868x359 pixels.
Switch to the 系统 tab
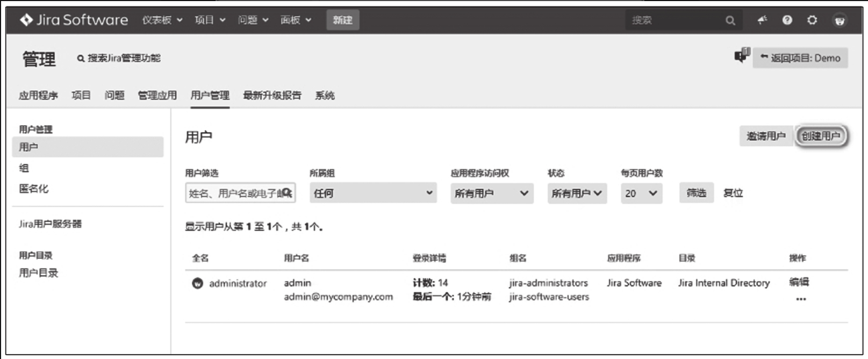click(x=325, y=96)
